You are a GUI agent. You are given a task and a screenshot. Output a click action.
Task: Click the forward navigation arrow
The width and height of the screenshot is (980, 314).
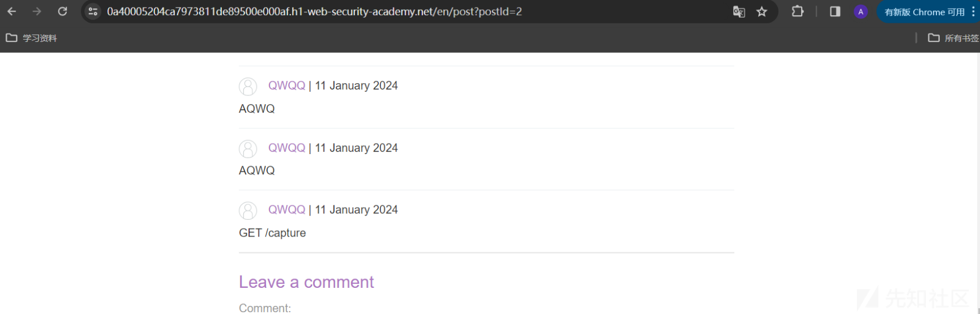[37, 12]
